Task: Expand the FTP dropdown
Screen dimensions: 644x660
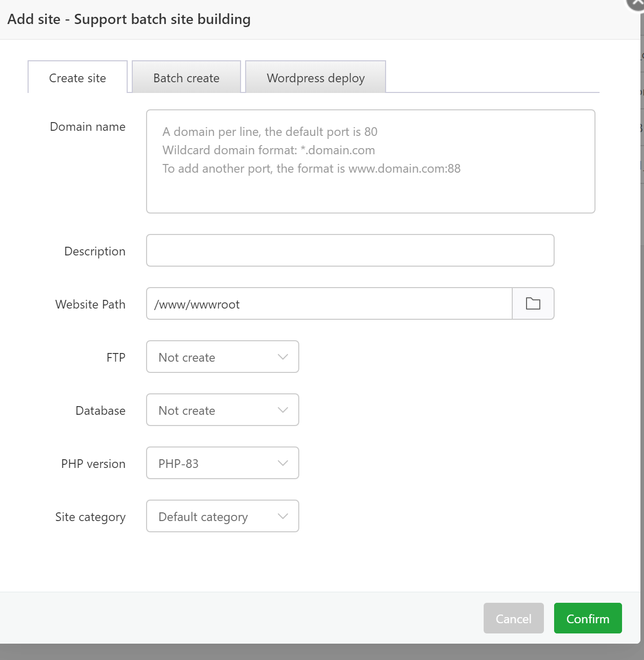Action: click(222, 357)
